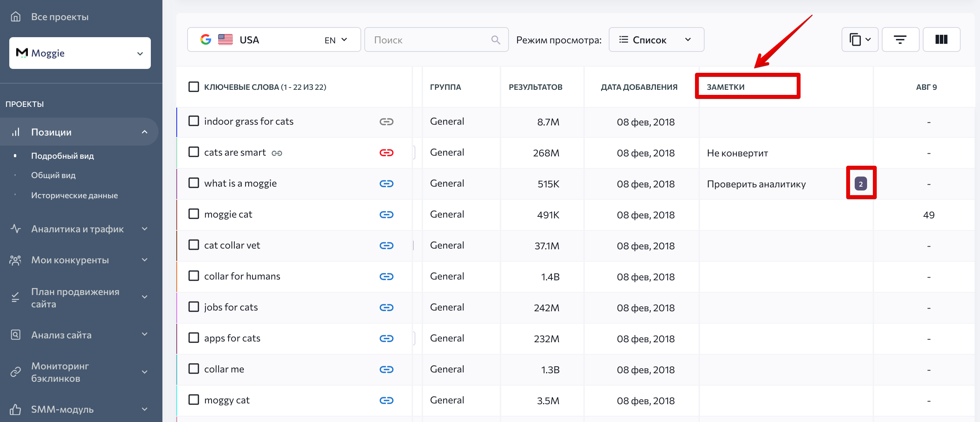Click the link icon next to 'moggie cat'
The height and width of the screenshot is (422, 980).
(386, 214)
